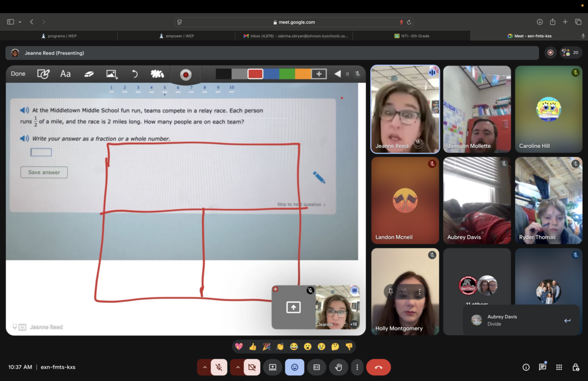This screenshot has height=381, width=588.
Task: Switch to the Inbox Gmail tab
Action: pyautogui.click(x=294, y=36)
